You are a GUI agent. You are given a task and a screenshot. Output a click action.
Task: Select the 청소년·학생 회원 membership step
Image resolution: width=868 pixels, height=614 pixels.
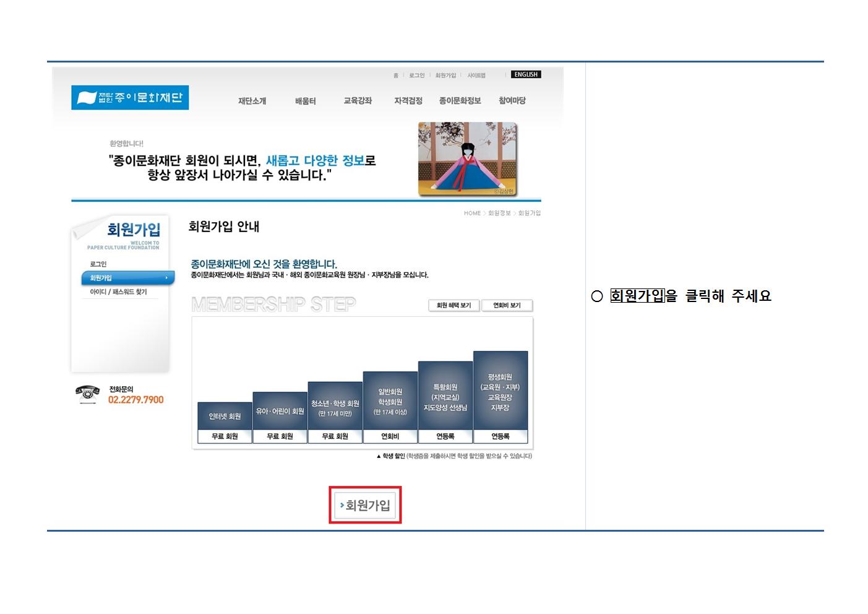point(335,406)
